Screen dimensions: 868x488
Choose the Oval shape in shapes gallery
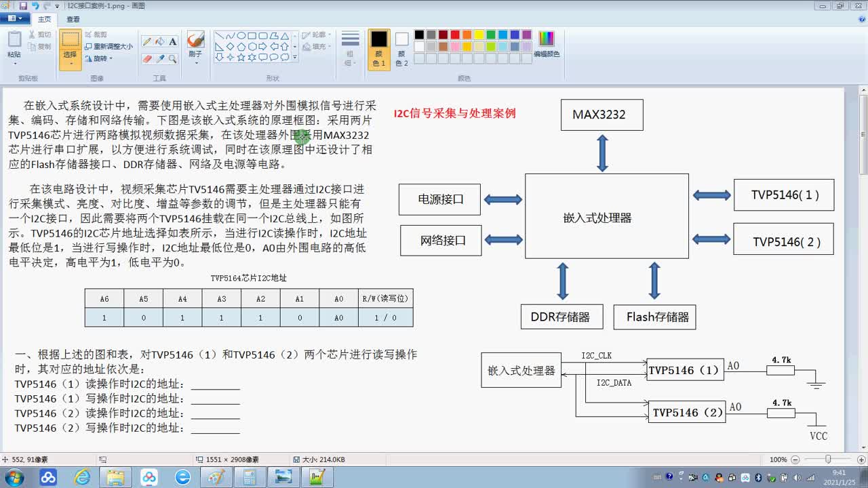pos(241,35)
